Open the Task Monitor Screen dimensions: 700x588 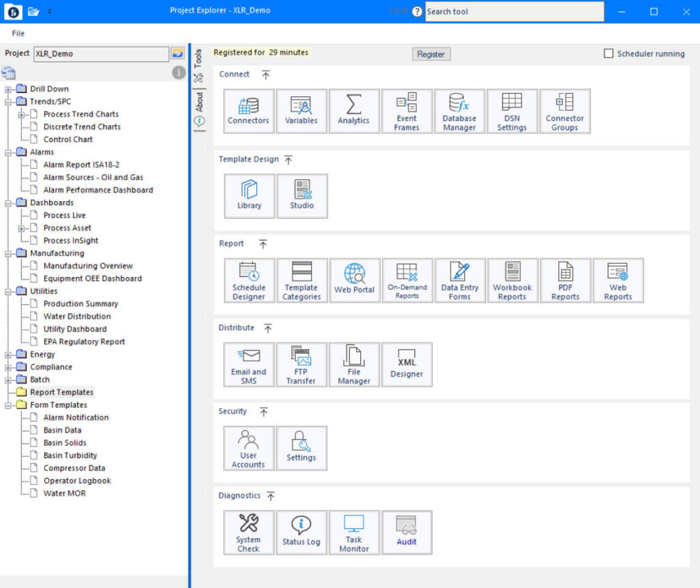[x=353, y=533]
